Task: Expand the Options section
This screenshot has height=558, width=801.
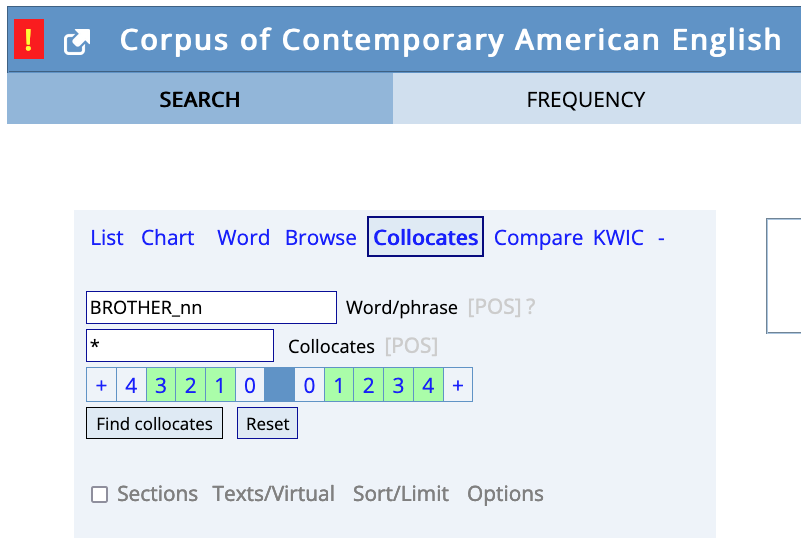Action: (x=505, y=494)
